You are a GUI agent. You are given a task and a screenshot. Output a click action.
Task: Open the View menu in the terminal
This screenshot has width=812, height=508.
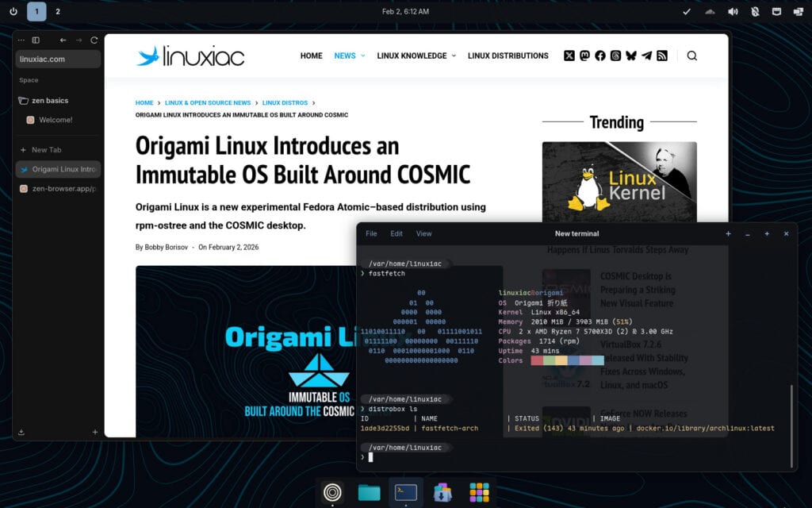pyautogui.click(x=424, y=233)
